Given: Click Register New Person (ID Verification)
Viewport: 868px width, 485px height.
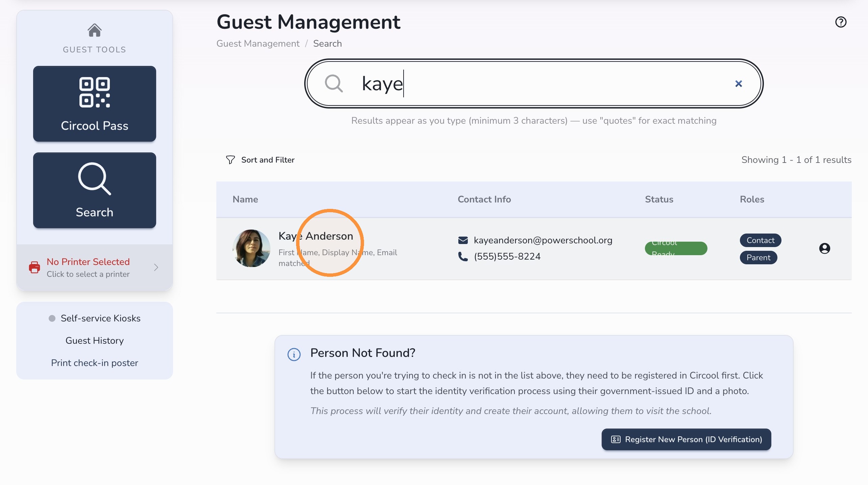Looking at the screenshot, I should pos(686,439).
